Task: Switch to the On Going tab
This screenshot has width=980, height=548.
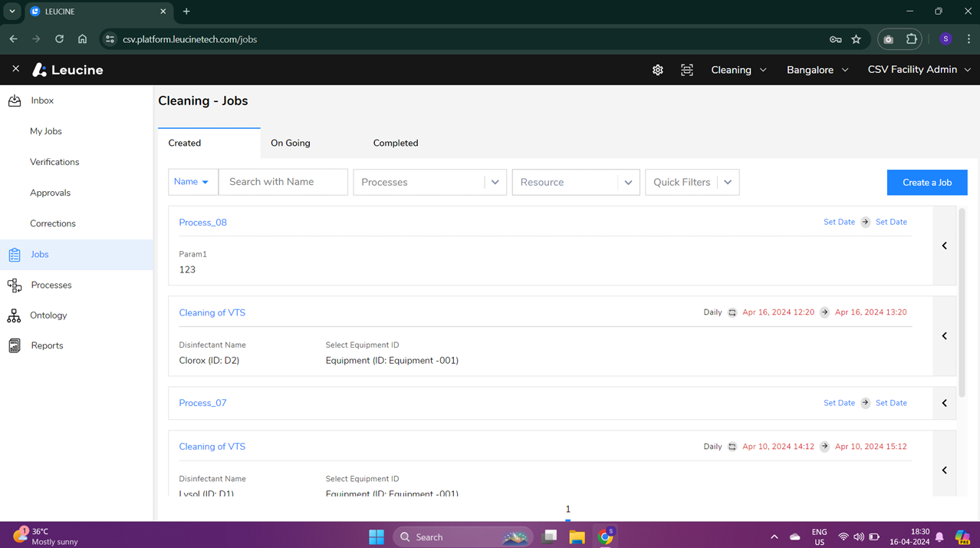Action: click(291, 143)
